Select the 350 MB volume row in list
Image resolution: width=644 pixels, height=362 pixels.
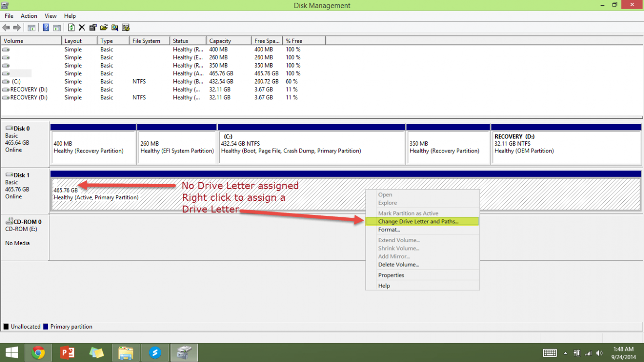[x=163, y=66]
